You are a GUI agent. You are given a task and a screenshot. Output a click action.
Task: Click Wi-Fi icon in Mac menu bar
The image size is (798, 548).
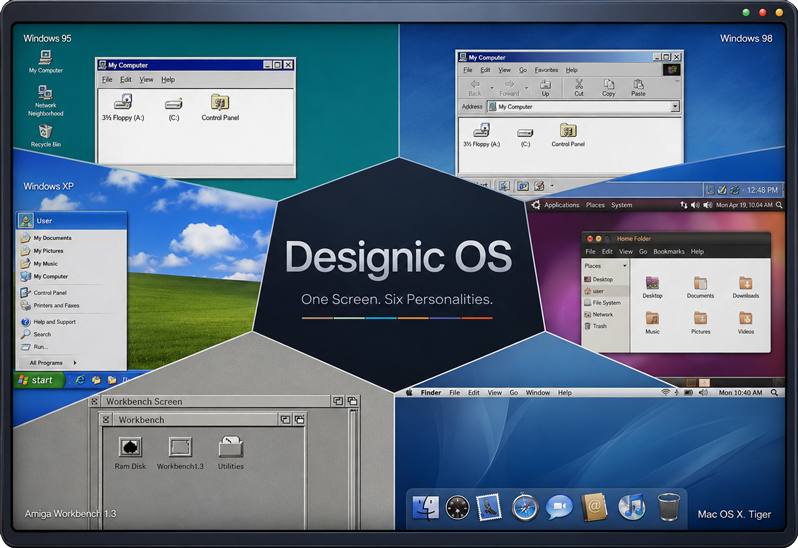665,393
